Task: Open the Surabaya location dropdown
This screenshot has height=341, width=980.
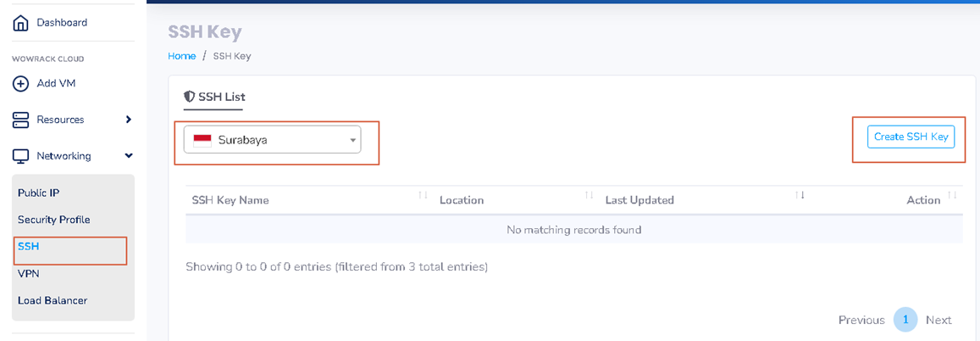Action: pos(272,139)
